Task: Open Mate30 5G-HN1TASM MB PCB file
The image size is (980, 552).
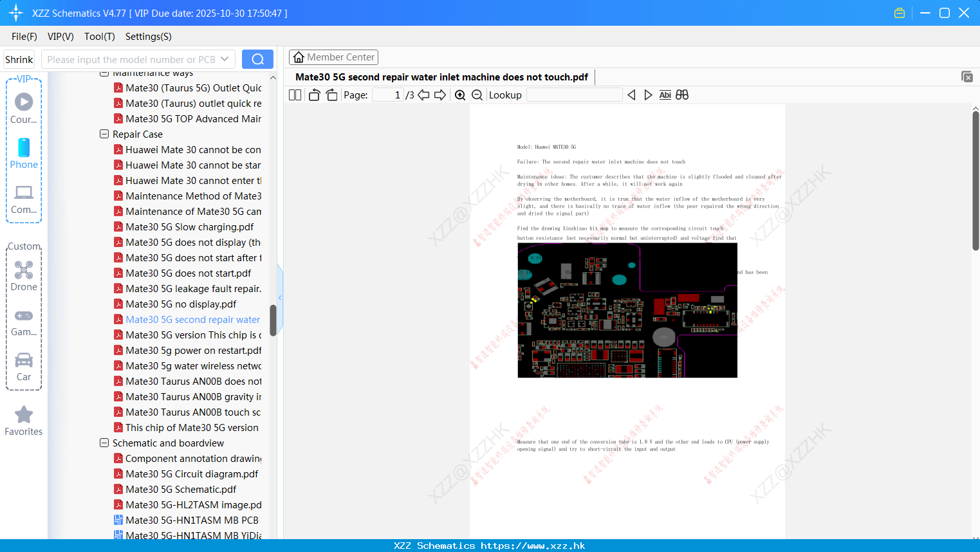Action: point(188,520)
